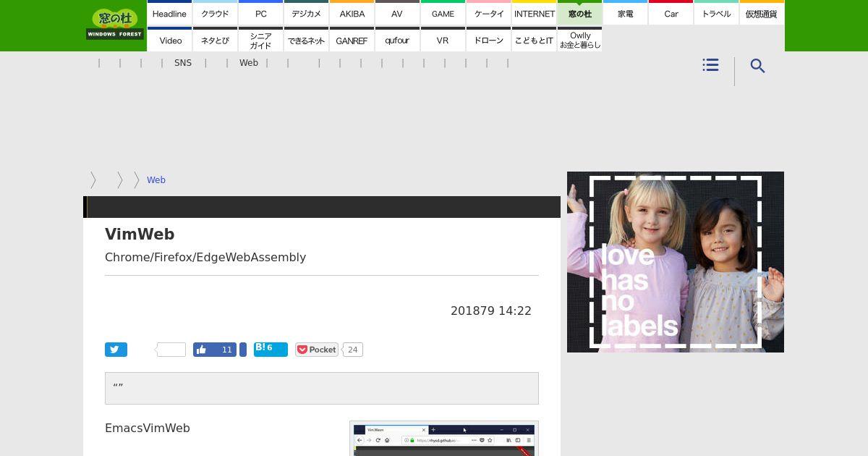Open the GAME tab
This screenshot has width=868, height=456.
[443, 13]
